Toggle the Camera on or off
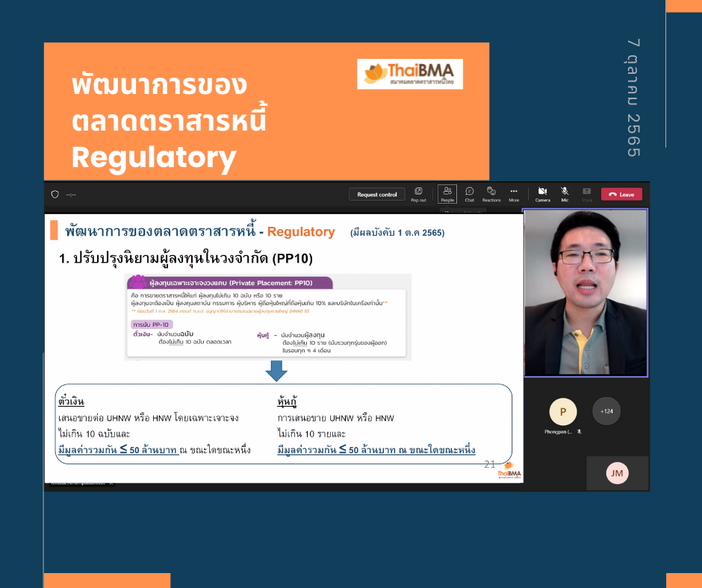The width and height of the screenshot is (702, 588). (543, 194)
